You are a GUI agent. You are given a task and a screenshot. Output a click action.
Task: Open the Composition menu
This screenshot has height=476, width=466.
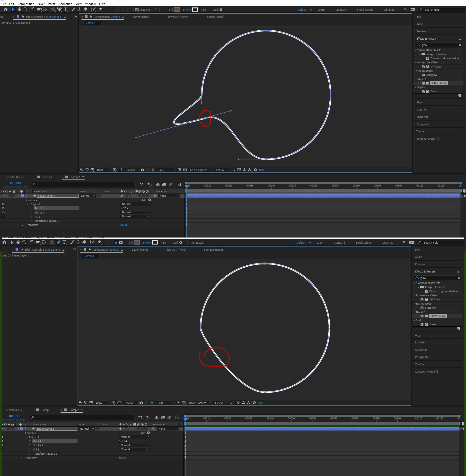26,4
